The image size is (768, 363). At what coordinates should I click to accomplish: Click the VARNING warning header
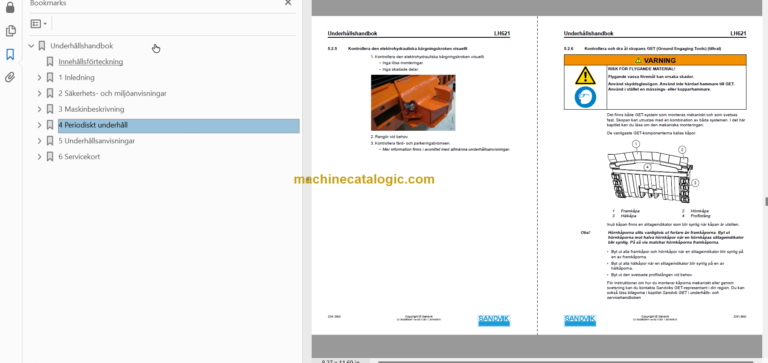pyautogui.click(x=655, y=60)
